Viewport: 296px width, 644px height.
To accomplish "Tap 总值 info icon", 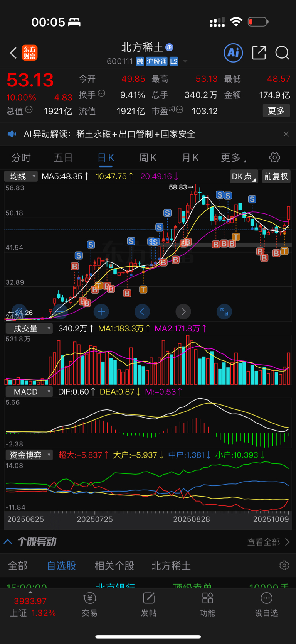I will tap(29, 110).
